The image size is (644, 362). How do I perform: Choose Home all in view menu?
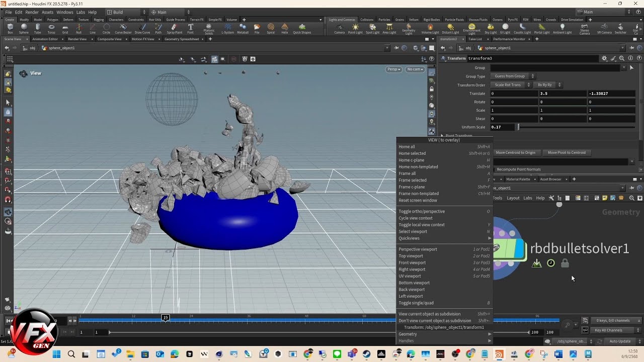[x=444, y=147]
